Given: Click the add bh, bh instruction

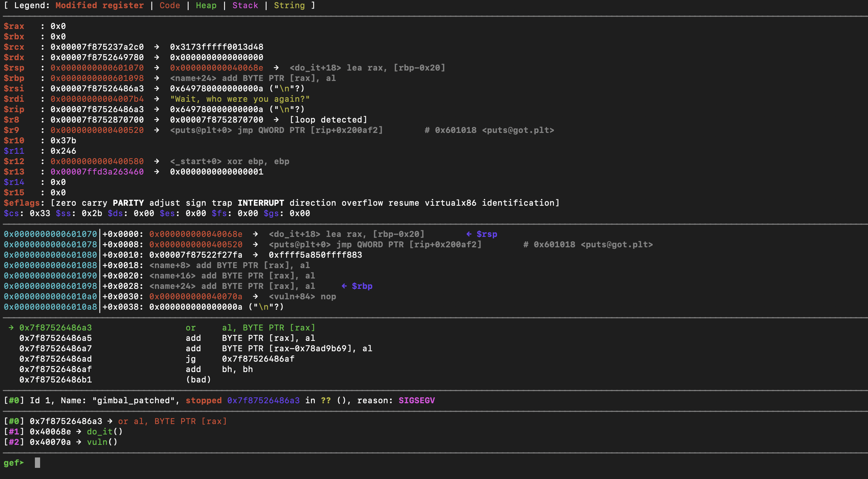Looking at the screenshot, I should pos(219,369).
